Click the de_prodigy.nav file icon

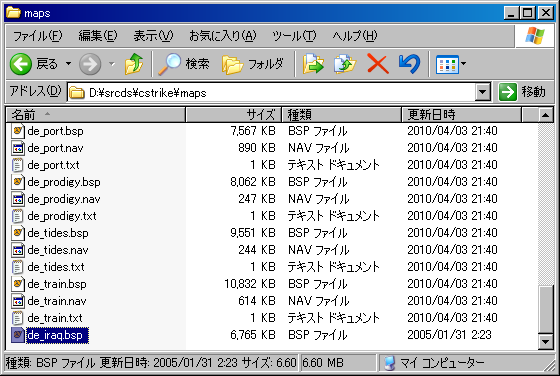pos(18,199)
